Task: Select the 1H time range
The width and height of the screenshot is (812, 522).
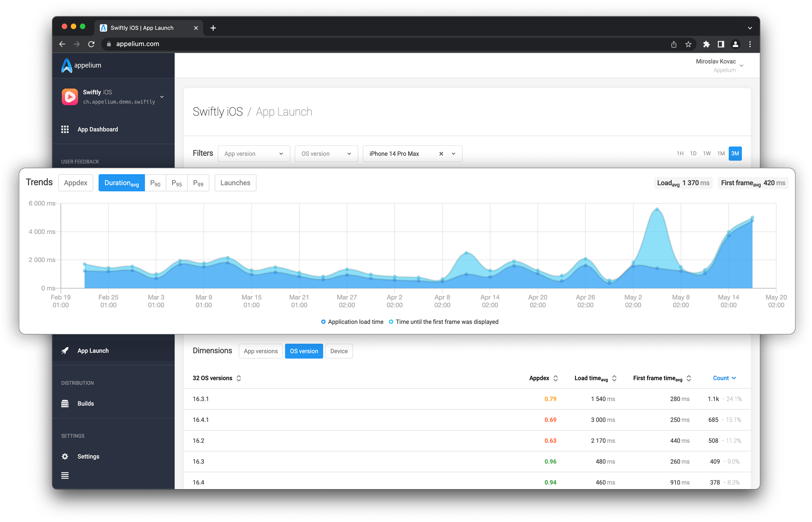Action: [680, 154]
